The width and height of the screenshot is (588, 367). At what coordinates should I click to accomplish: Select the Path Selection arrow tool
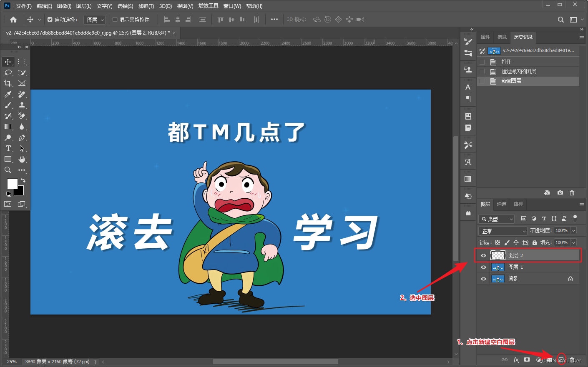pos(22,148)
